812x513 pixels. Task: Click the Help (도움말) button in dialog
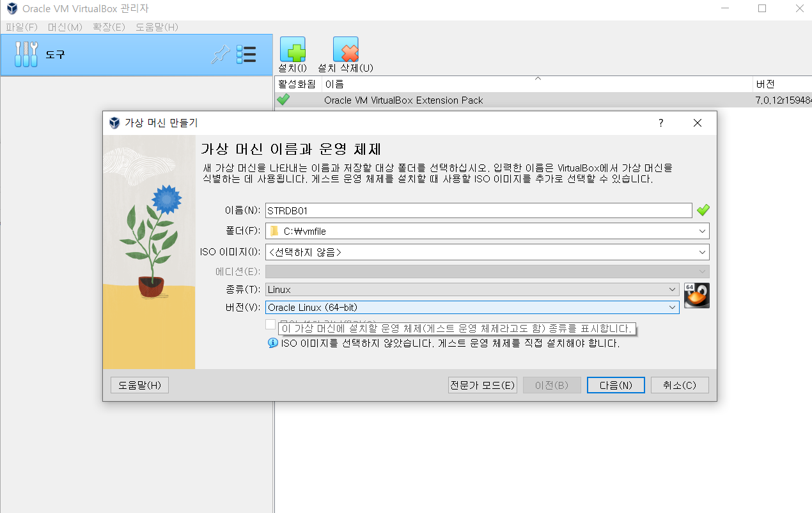coord(139,385)
